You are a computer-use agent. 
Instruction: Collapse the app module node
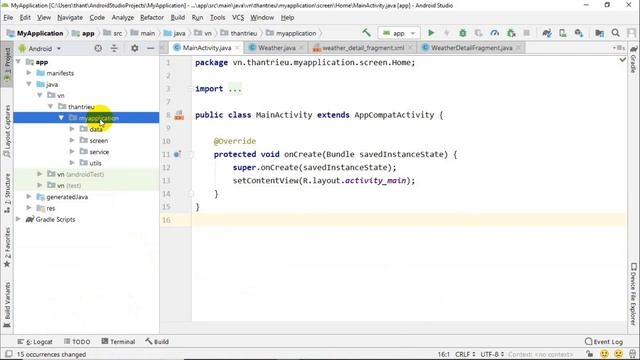(18, 62)
